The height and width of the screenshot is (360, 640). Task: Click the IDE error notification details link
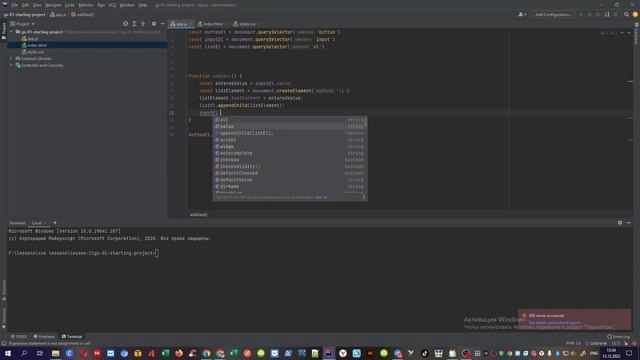coord(554,322)
